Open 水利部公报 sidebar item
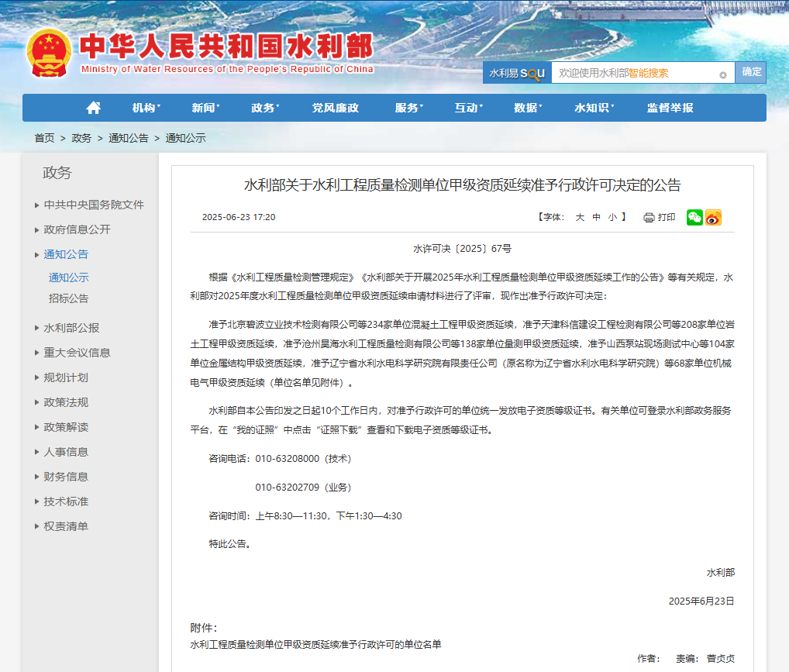The height and width of the screenshot is (672, 789). (71, 328)
